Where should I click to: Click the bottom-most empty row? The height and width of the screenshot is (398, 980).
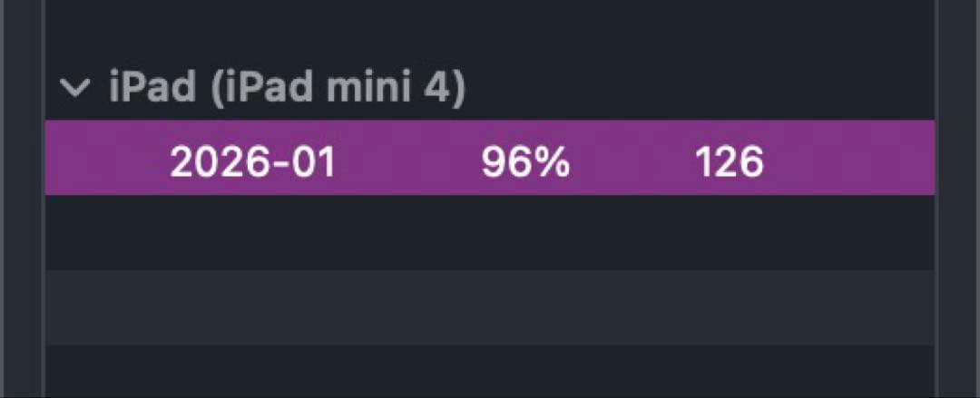490,372
